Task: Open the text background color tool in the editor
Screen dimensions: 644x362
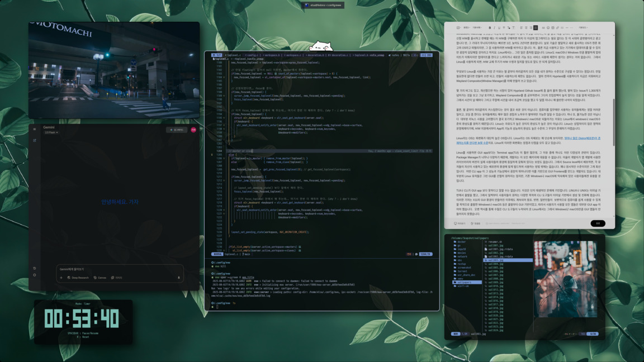Action: click(513, 28)
